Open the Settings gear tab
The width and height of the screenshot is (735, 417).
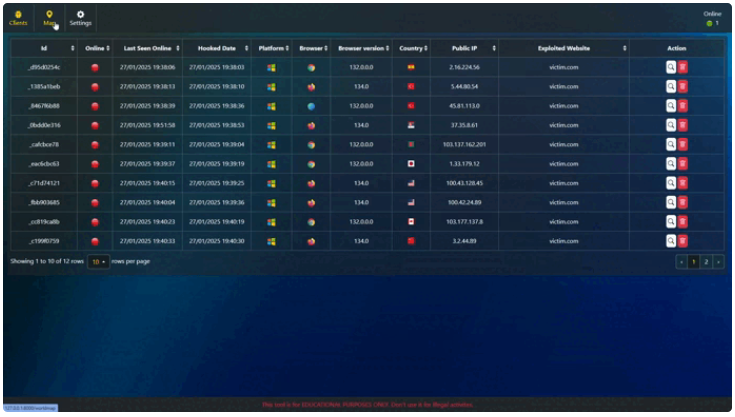tap(81, 17)
